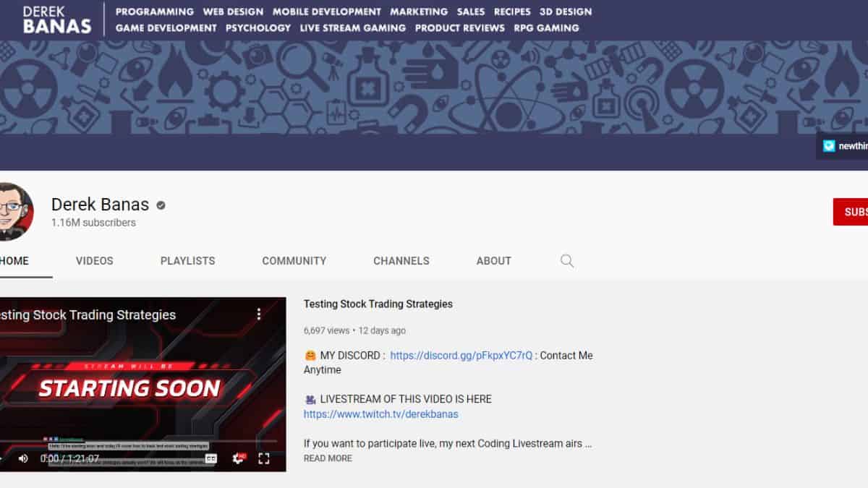Open video settings gear icon
This screenshot has width=868, height=488.
pyautogui.click(x=238, y=458)
